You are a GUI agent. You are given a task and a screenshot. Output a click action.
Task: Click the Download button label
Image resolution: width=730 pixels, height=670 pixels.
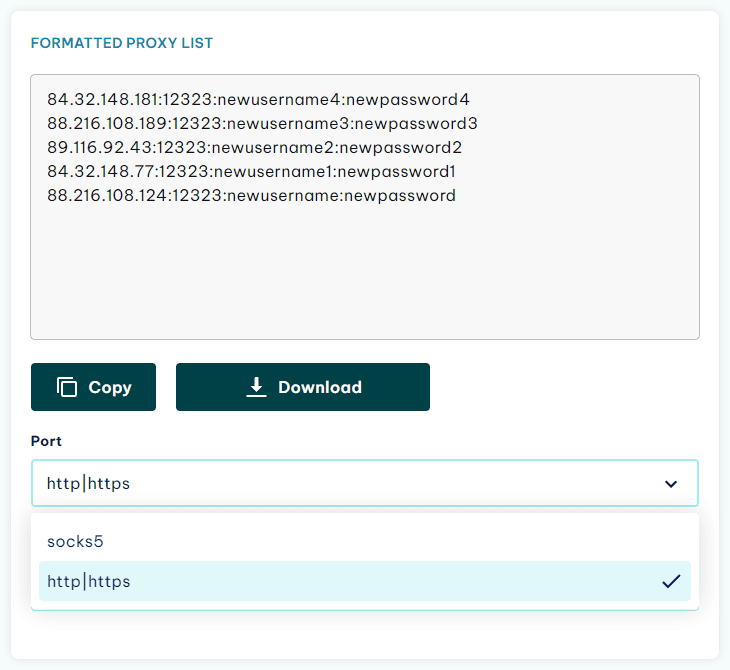(x=320, y=387)
